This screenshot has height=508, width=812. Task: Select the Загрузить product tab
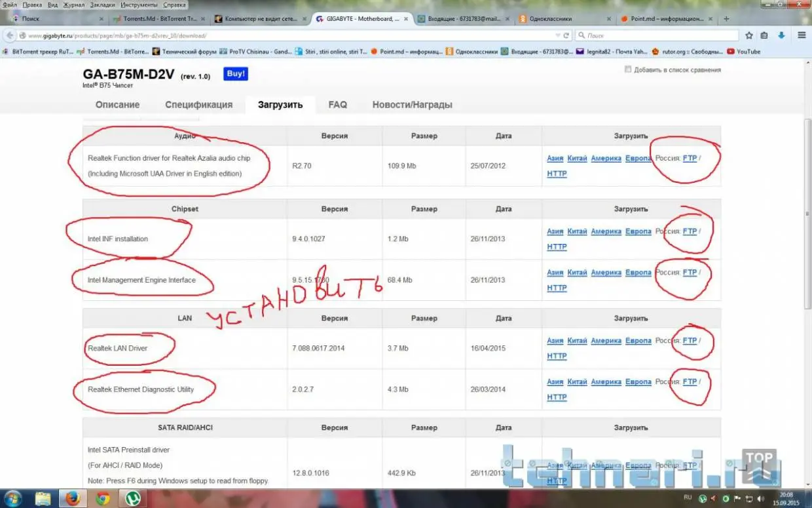tap(280, 104)
